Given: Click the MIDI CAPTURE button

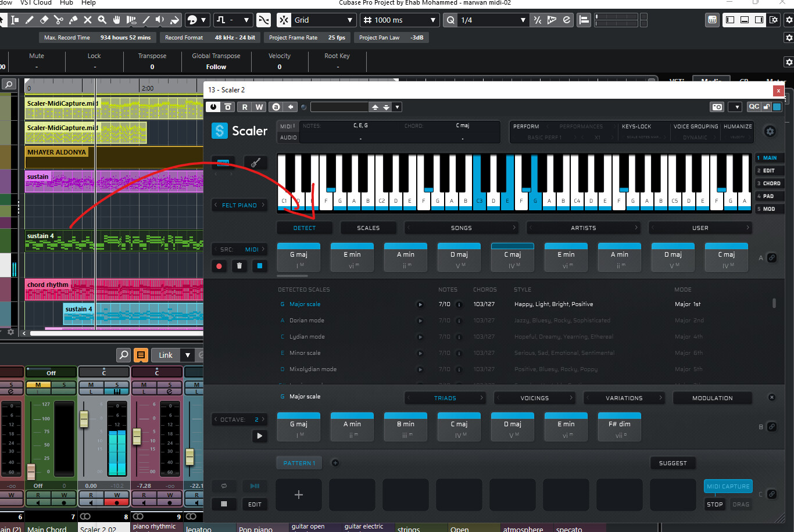Looking at the screenshot, I should tap(728, 486).
